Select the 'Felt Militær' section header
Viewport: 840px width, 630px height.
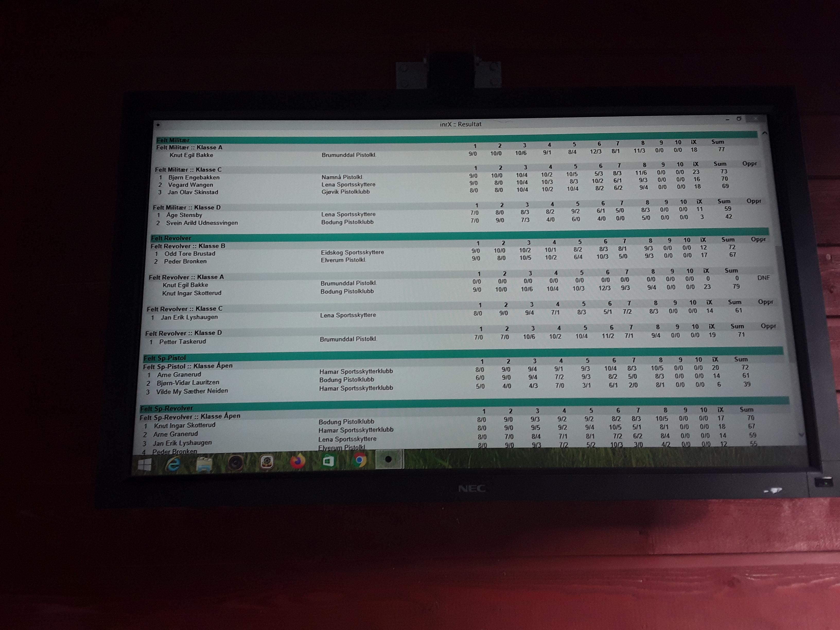point(173,140)
